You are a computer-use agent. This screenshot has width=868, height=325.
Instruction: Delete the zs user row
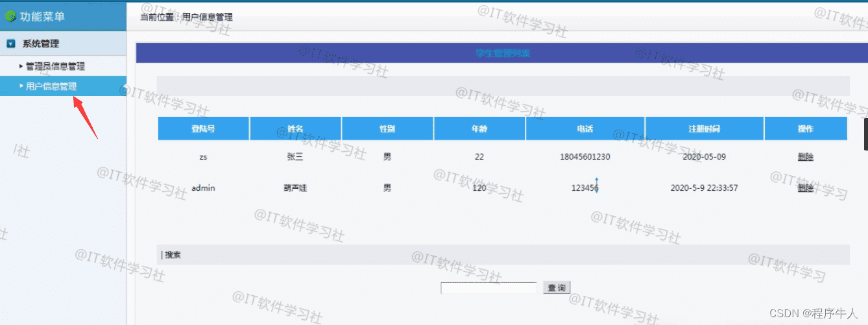[805, 157]
